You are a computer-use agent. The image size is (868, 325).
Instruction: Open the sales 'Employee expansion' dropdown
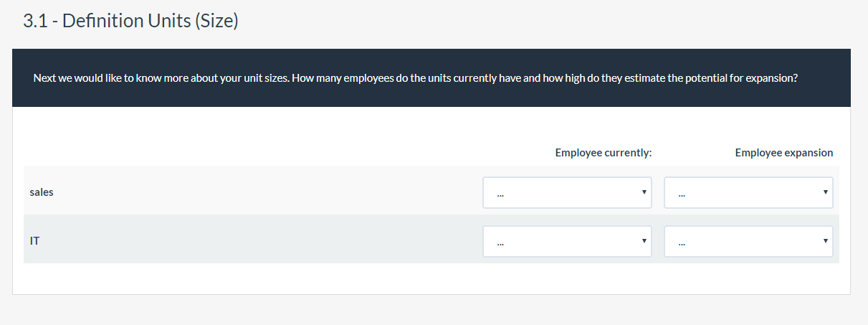[x=748, y=192]
